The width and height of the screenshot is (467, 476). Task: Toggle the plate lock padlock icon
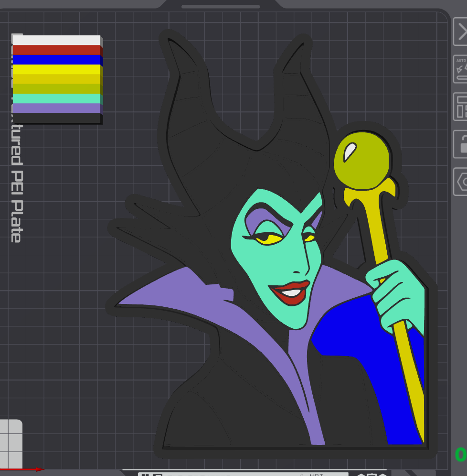pos(460,144)
